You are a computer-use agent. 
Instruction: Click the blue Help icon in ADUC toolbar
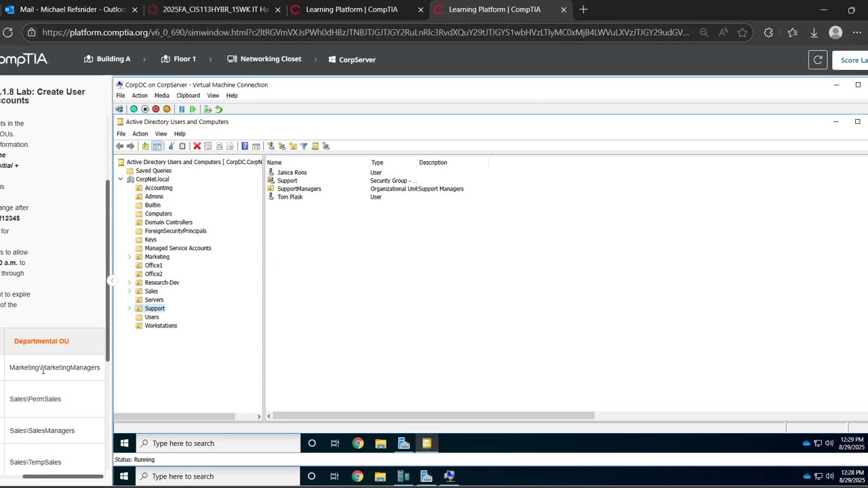pyautogui.click(x=245, y=146)
